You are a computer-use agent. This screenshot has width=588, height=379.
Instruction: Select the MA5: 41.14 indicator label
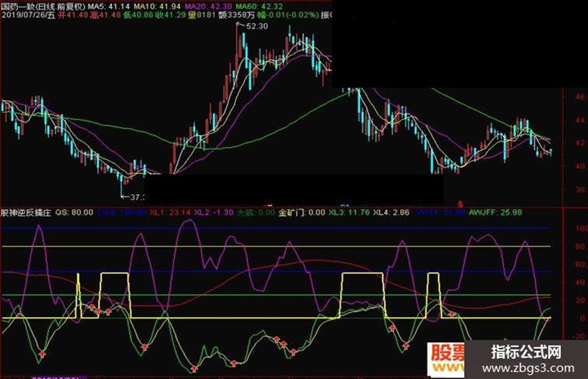[x=109, y=6]
